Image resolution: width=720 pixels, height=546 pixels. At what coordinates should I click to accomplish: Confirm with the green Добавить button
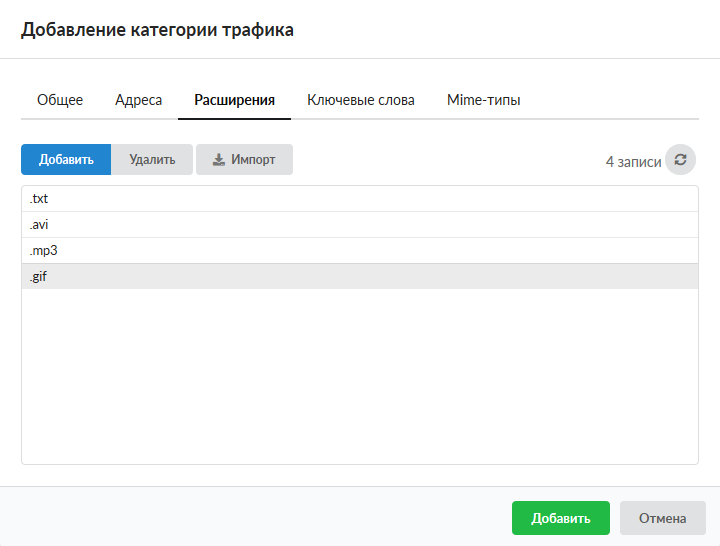(x=560, y=518)
